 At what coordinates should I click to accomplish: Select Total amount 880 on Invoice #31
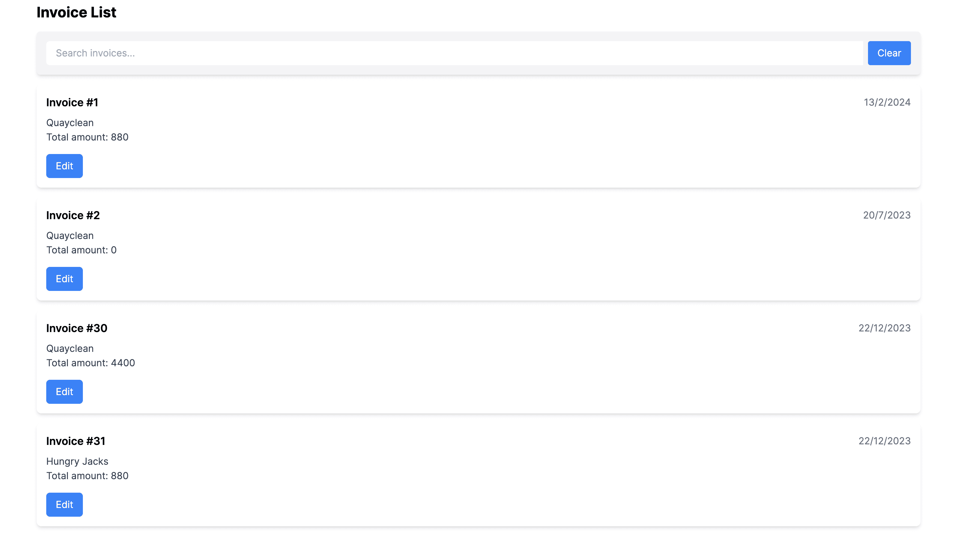87,476
